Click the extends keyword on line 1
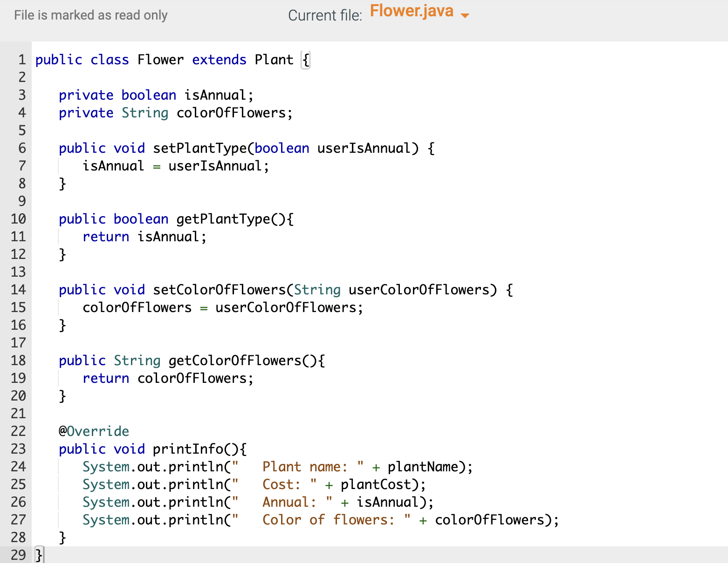The image size is (728, 571). [219, 60]
